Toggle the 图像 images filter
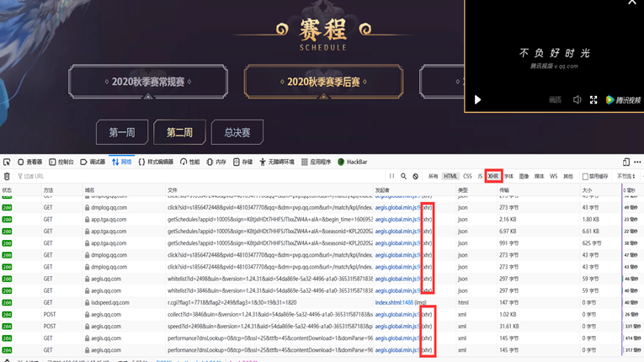The height and width of the screenshot is (362, 644). 524,176
